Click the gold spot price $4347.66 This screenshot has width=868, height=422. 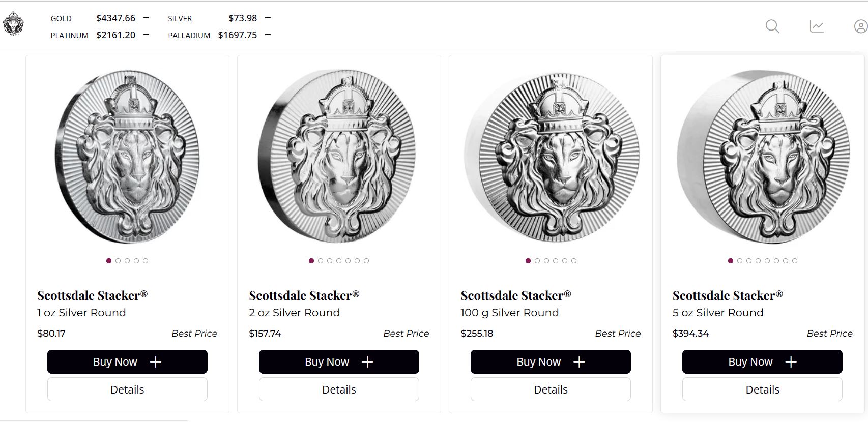pos(115,18)
